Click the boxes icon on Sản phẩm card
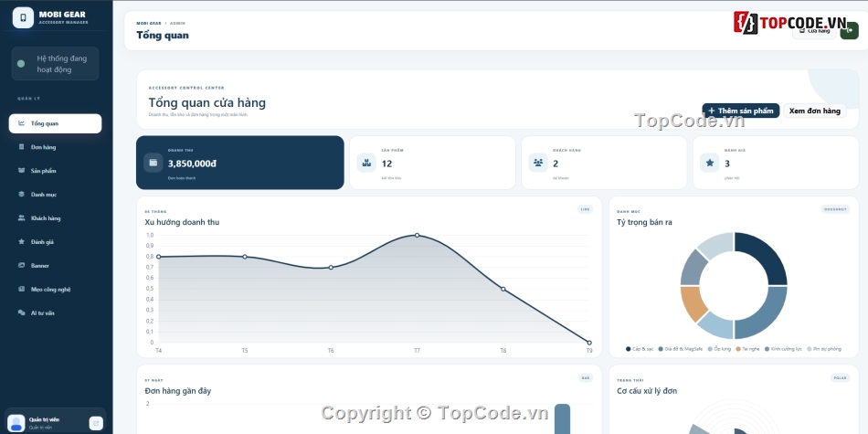The image size is (868, 434). (366, 163)
